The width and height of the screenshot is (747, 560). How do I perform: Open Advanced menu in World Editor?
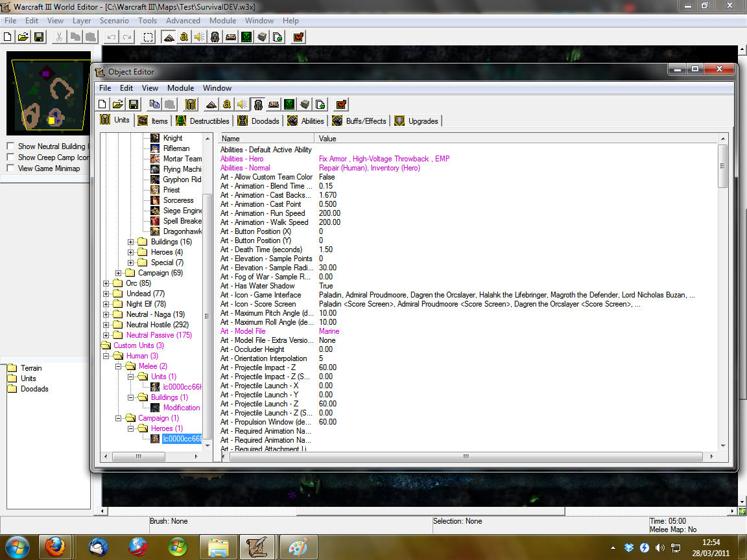183,21
